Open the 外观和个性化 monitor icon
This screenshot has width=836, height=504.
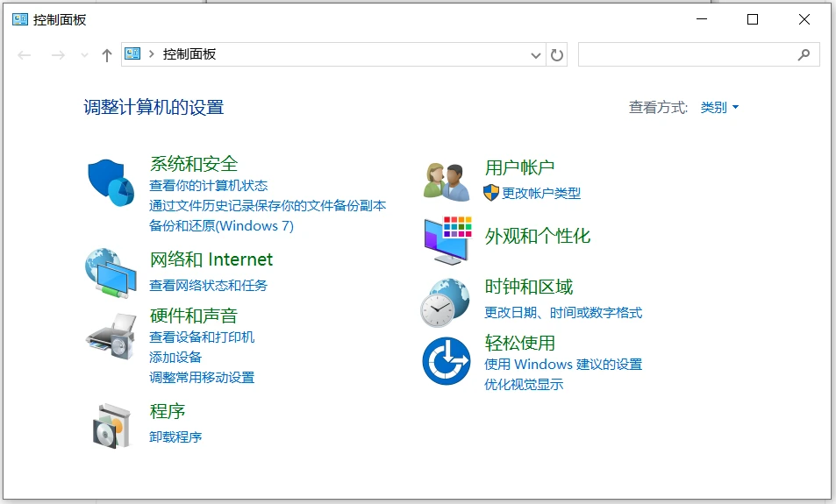pyautogui.click(x=448, y=241)
